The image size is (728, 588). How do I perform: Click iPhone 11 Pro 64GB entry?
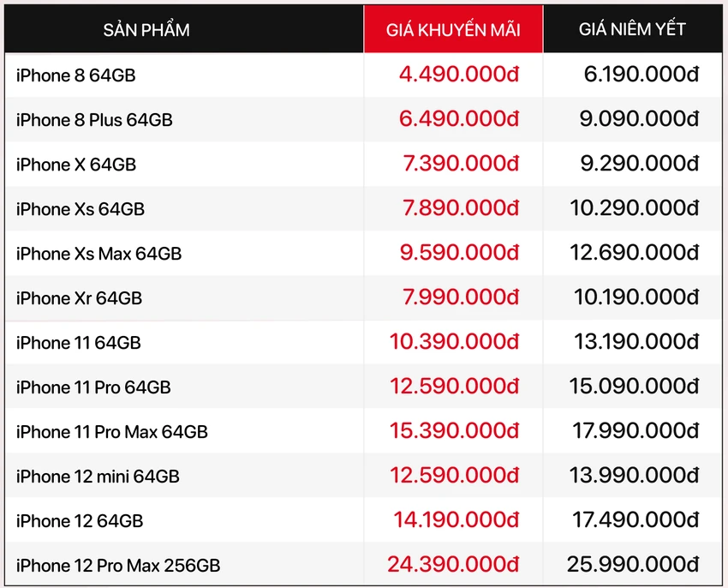click(x=93, y=387)
